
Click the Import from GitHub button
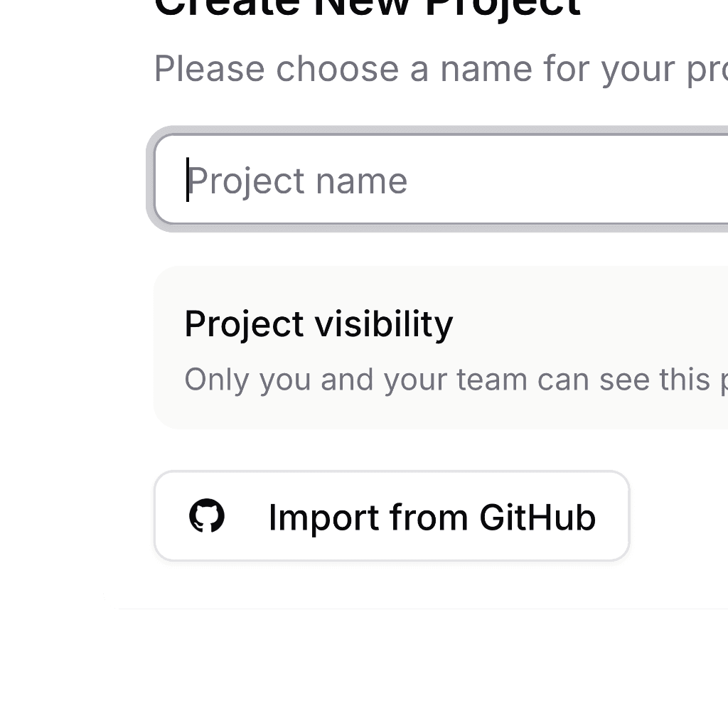[391, 515]
